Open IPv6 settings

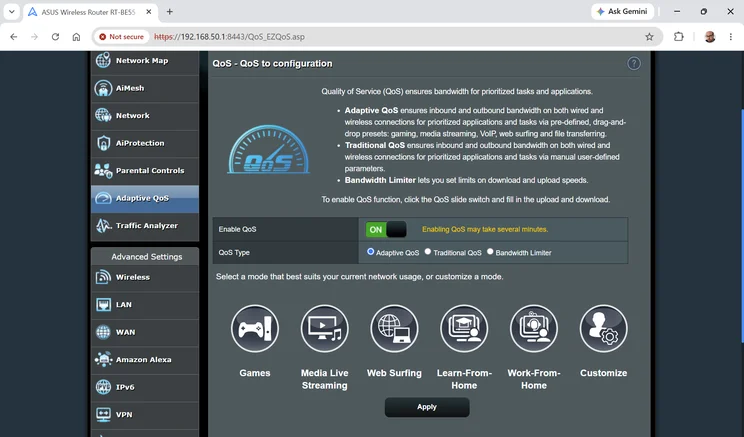145,388
